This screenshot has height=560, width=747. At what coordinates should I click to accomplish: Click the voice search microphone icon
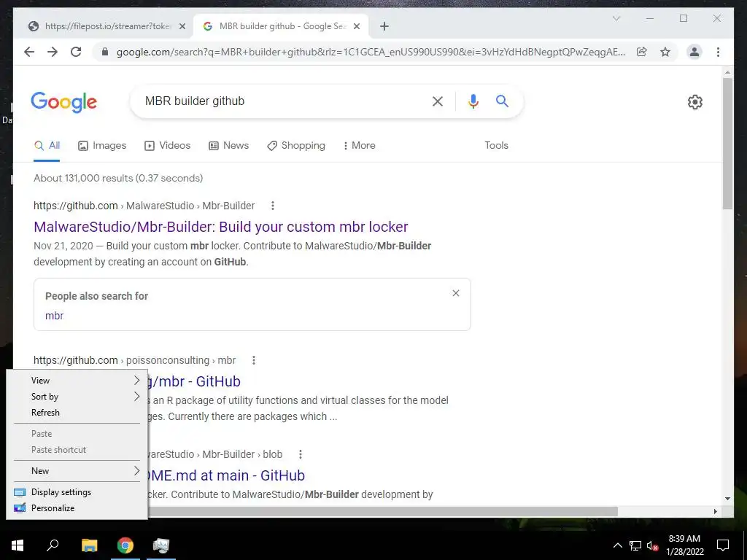pos(473,101)
